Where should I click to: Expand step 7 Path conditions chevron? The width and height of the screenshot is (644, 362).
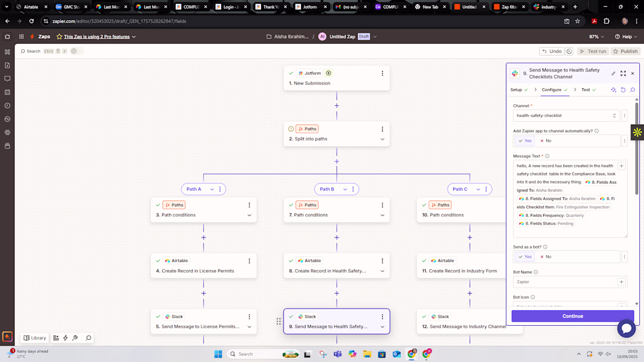point(382,215)
